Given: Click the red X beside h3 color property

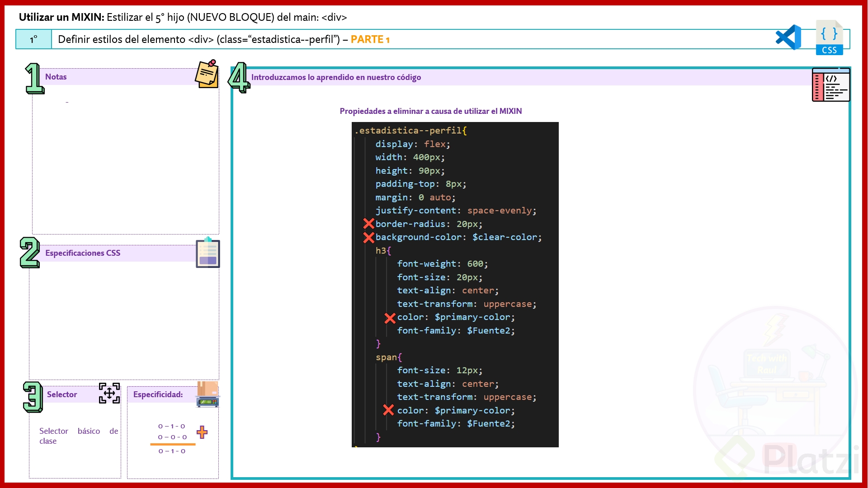Looking at the screenshot, I should (390, 318).
